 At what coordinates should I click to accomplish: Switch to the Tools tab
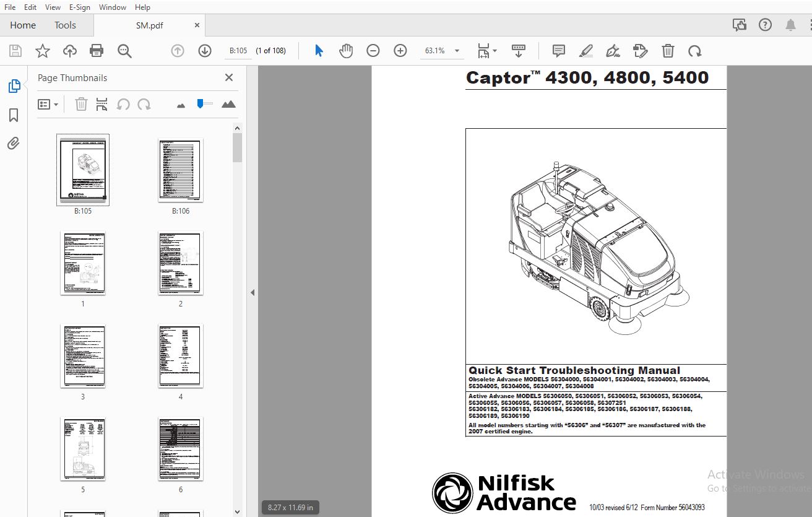65,25
